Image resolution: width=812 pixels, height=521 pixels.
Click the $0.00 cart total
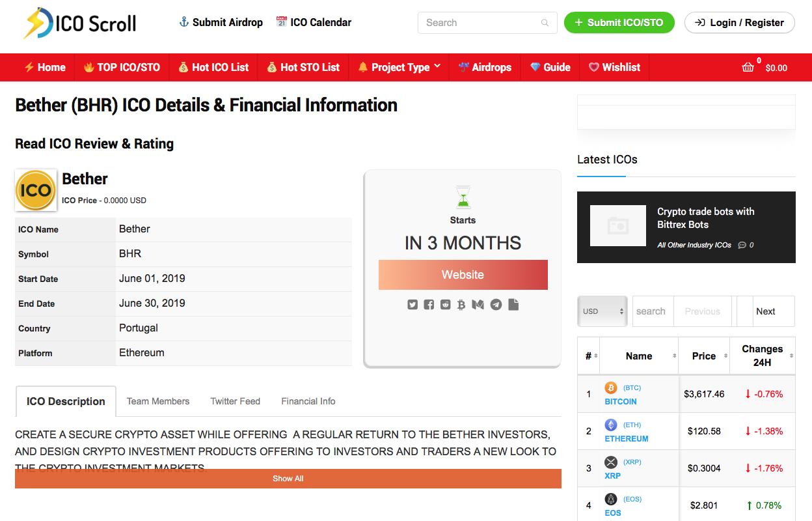tap(776, 68)
